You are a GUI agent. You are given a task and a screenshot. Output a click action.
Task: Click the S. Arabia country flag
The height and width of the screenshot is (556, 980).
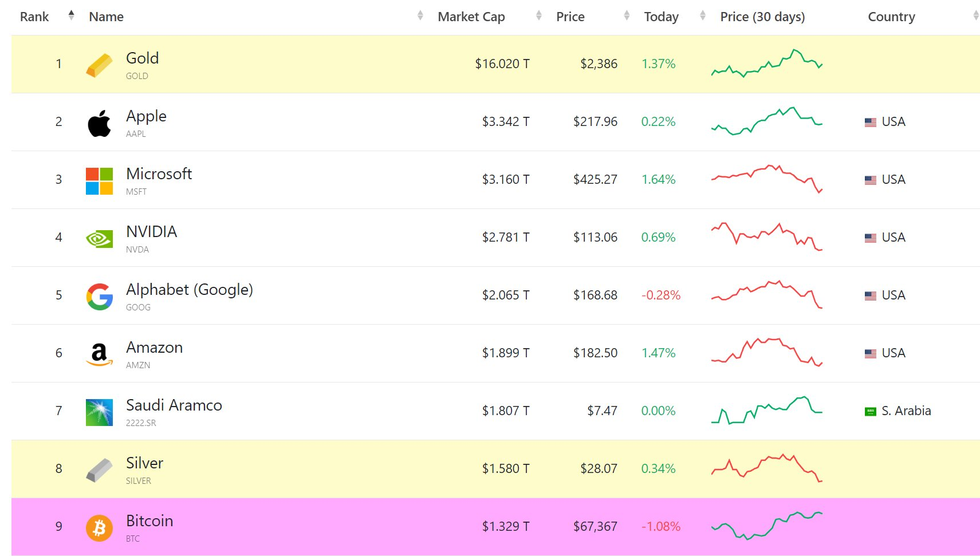click(870, 411)
